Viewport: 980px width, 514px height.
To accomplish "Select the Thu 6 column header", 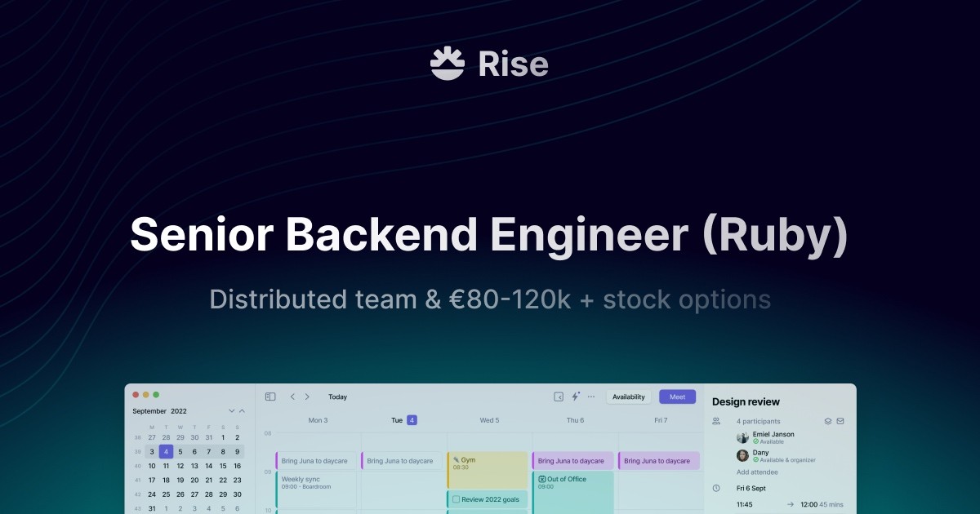I will (575, 420).
